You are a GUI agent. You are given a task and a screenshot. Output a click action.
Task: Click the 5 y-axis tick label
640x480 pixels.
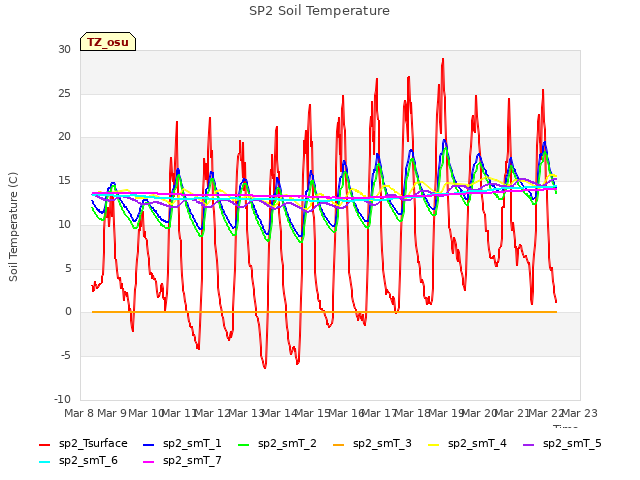point(68,268)
